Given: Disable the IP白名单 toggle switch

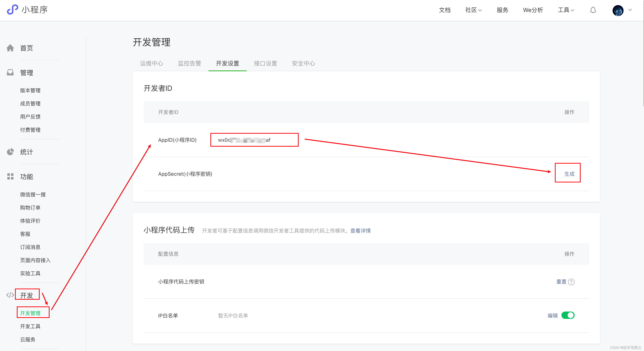Looking at the screenshot, I should point(568,315).
